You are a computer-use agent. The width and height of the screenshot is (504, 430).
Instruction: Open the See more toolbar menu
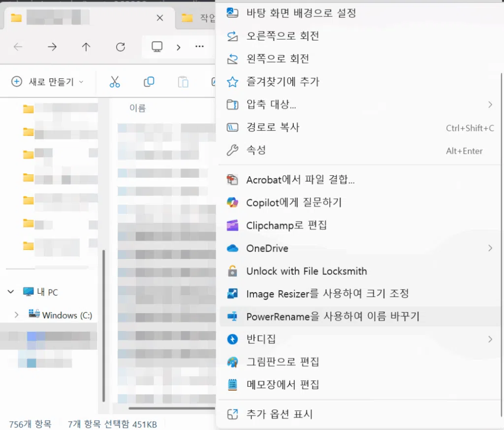tap(199, 47)
